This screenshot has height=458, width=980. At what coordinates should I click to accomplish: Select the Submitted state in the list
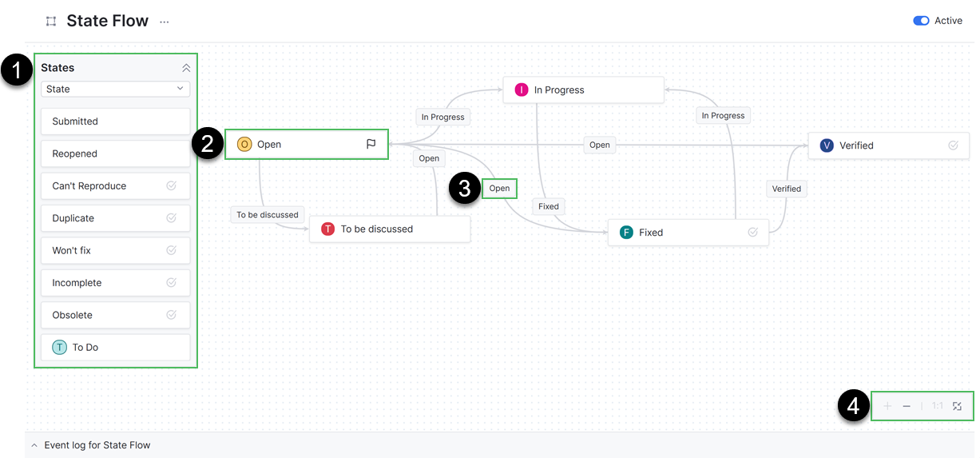(115, 121)
